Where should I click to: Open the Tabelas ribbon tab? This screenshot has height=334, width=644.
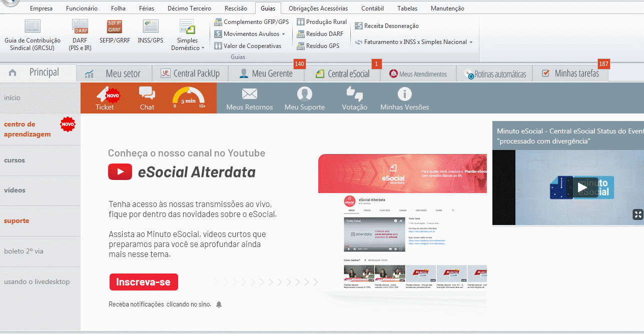tap(407, 8)
